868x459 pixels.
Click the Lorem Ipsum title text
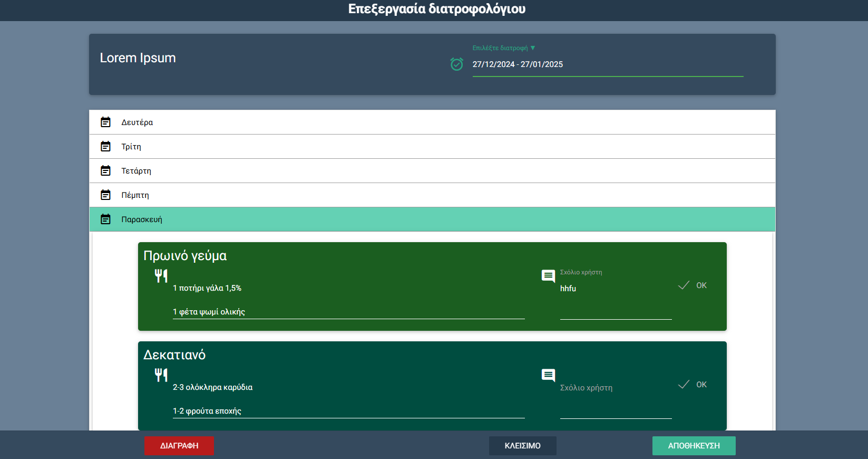[138, 58]
